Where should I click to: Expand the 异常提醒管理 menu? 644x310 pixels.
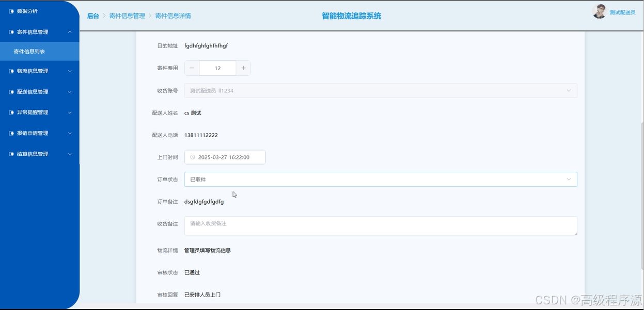click(39, 112)
